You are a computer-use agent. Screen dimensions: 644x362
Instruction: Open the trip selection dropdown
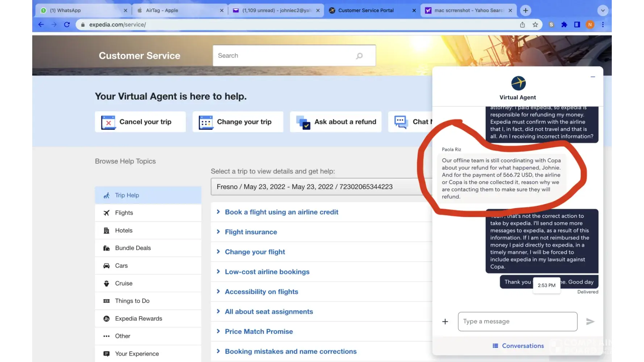click(319, 187)
